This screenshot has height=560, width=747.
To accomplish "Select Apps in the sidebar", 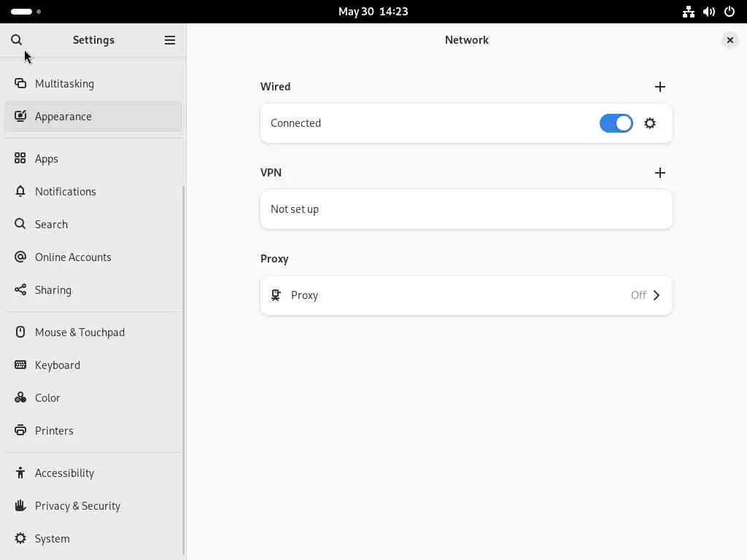I will tap(93, 158).
